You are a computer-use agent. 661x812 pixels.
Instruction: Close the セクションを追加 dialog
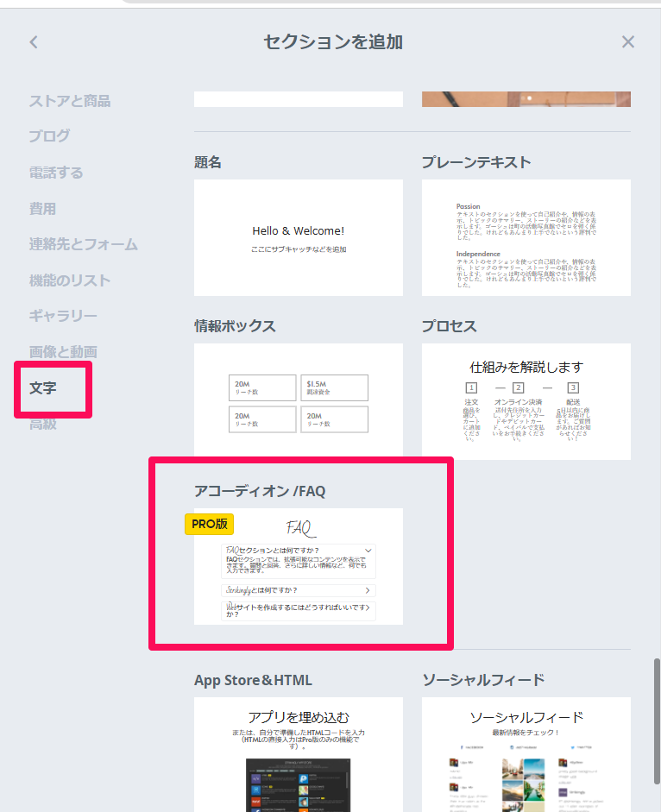628,42
